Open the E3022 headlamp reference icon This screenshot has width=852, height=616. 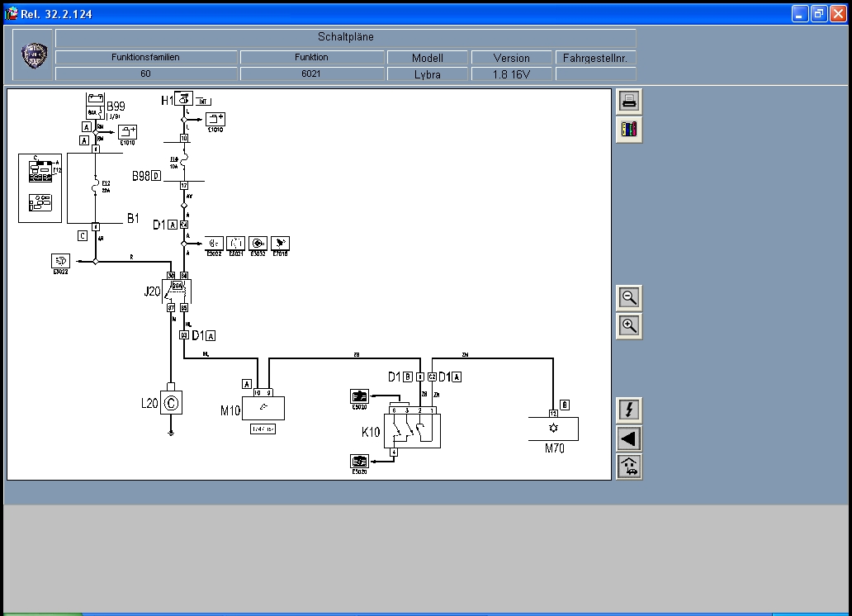pos(60,261)
